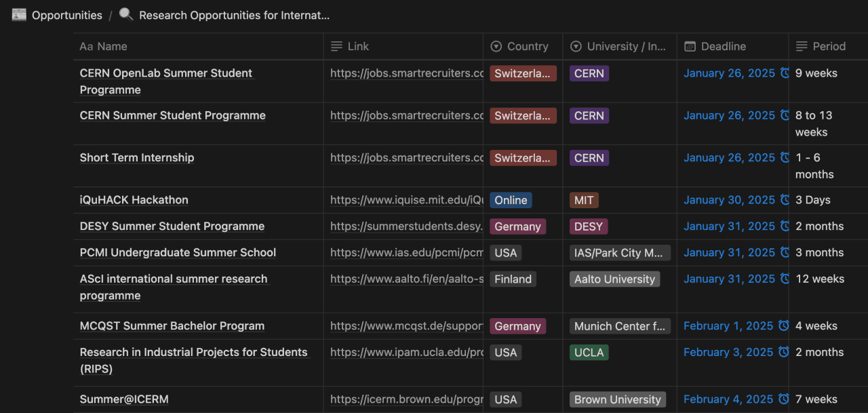Image resolution: width=868 pixels, height=413 pixels.
Task: Click the Opportunities page icon in breadcrumb
Action: click(x=19, y=15)
